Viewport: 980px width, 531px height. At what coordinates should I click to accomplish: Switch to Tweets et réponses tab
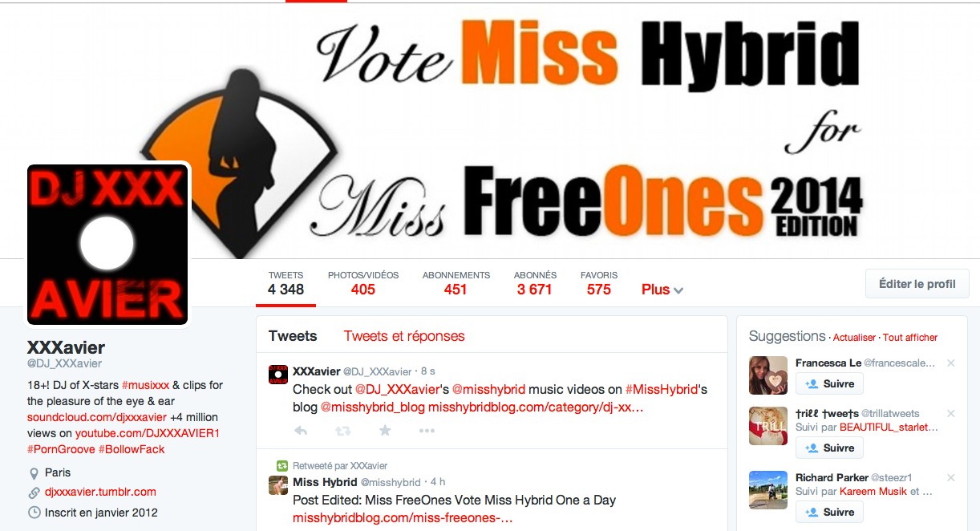pyautogui.click(x=404, y=336)
